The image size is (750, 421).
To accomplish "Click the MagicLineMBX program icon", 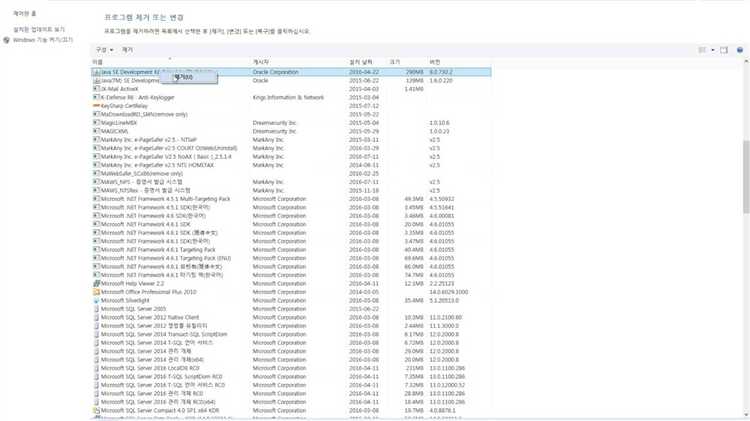I will 96,123.
